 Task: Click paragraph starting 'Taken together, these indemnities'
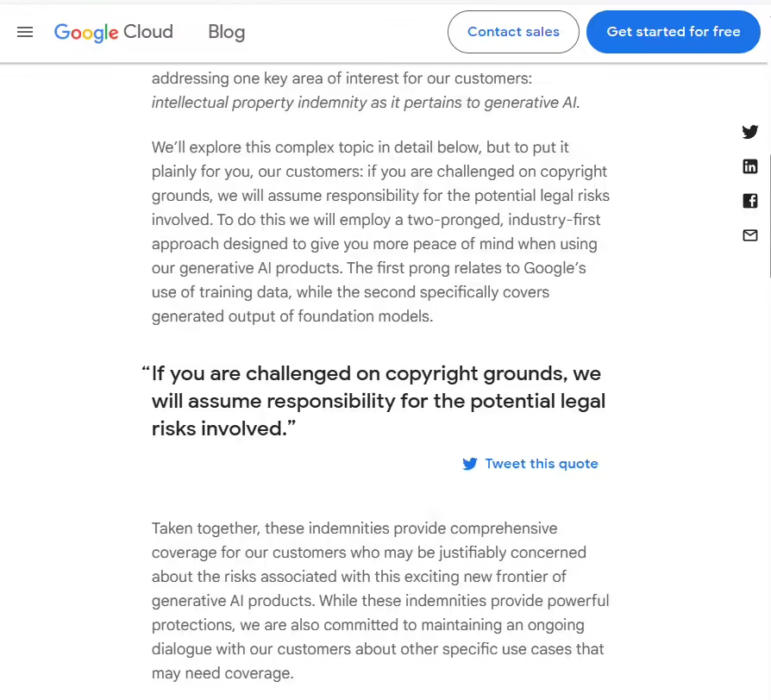point(380,601)
